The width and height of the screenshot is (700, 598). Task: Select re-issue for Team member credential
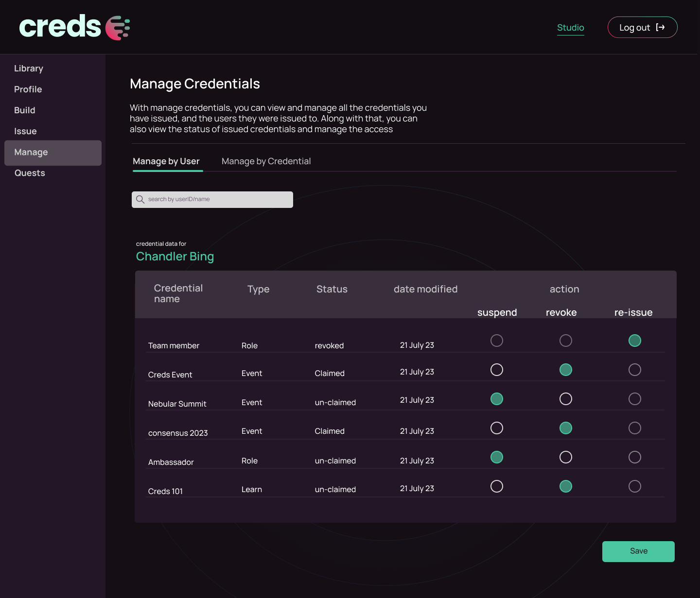point(635,341)
